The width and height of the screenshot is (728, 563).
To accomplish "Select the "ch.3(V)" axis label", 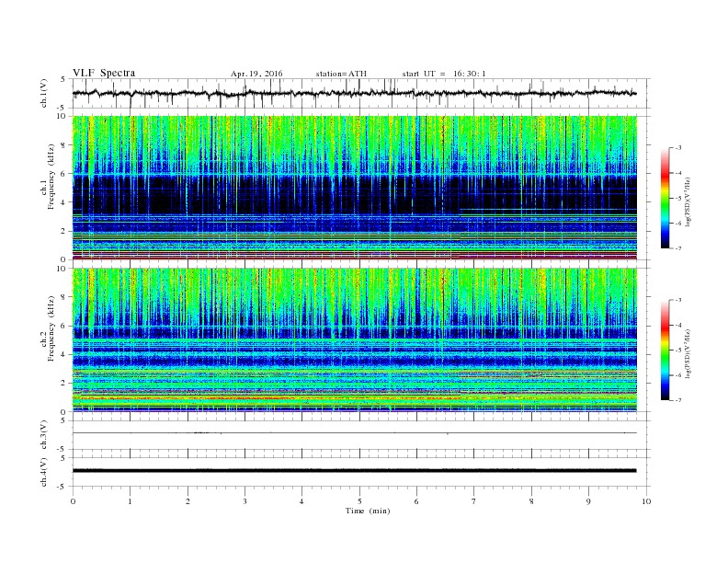I will pos(44,435).
